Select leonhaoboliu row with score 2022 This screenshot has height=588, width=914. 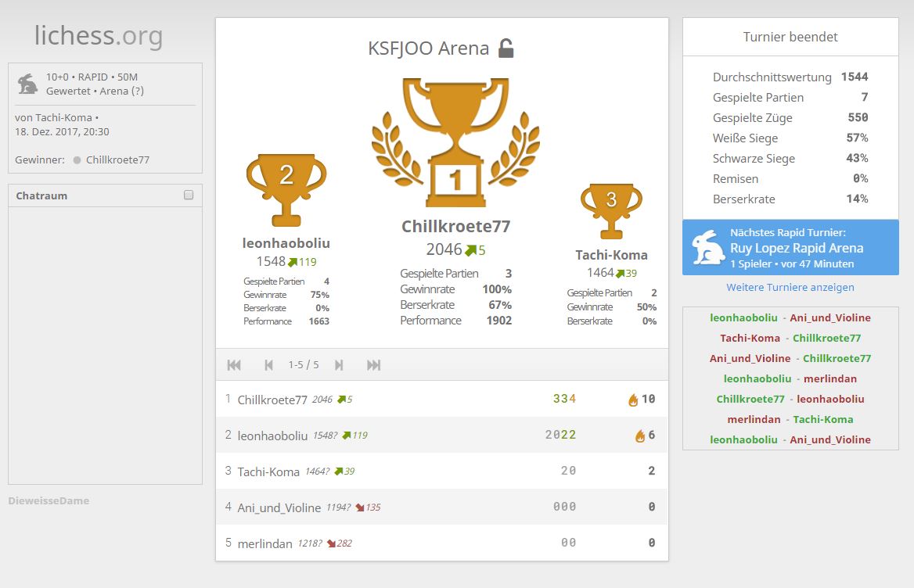click(x=442, y=436)
